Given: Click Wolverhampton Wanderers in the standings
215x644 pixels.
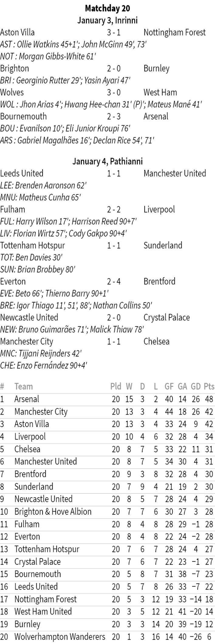Looking at the screenshot, I should pos(60,637).
